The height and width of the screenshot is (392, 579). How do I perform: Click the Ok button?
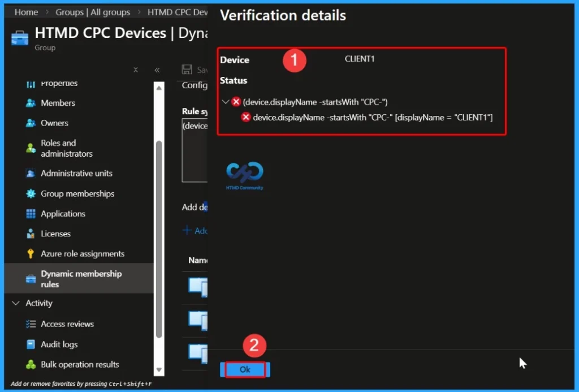244,369
